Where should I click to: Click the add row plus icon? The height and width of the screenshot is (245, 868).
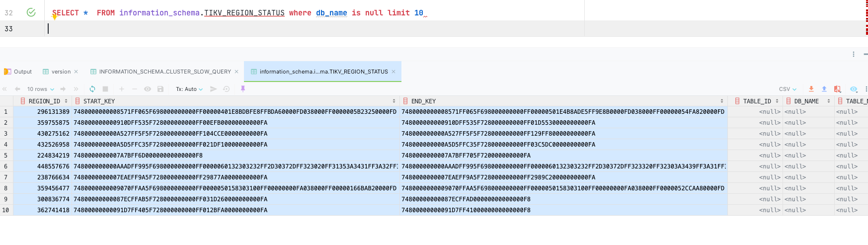click(x=121, y=89)
